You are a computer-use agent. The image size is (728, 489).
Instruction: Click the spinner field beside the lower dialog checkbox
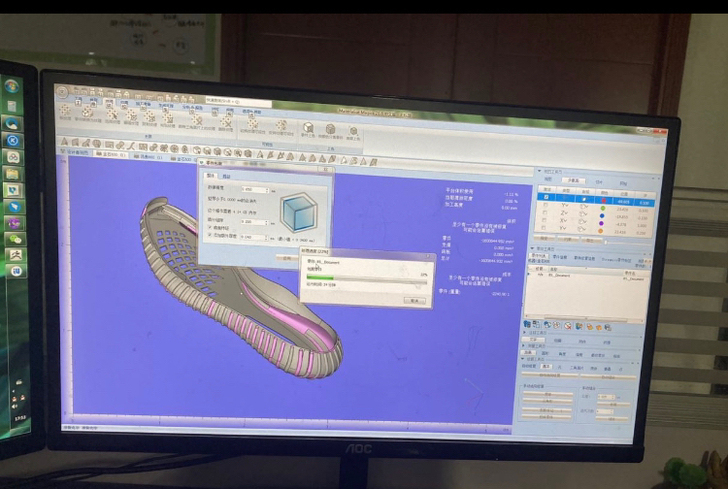254,237
